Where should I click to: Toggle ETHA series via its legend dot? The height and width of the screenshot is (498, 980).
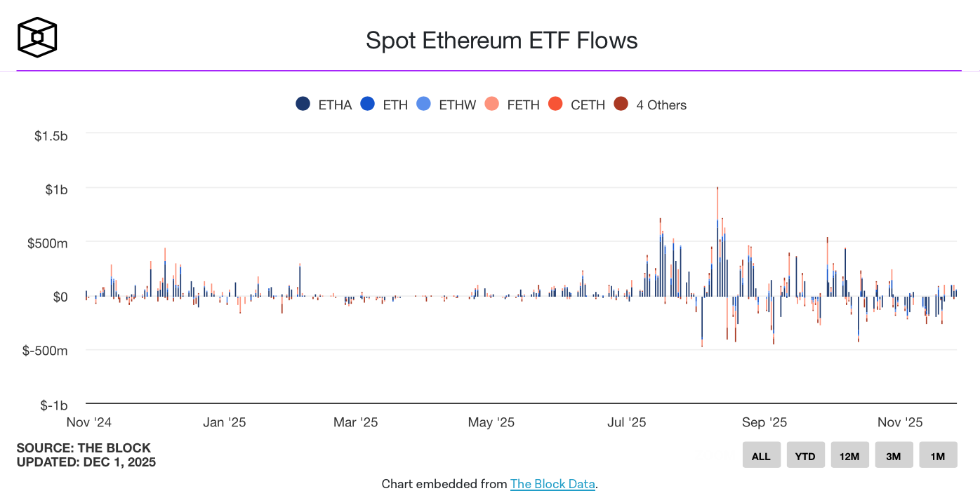coord(303,105)
